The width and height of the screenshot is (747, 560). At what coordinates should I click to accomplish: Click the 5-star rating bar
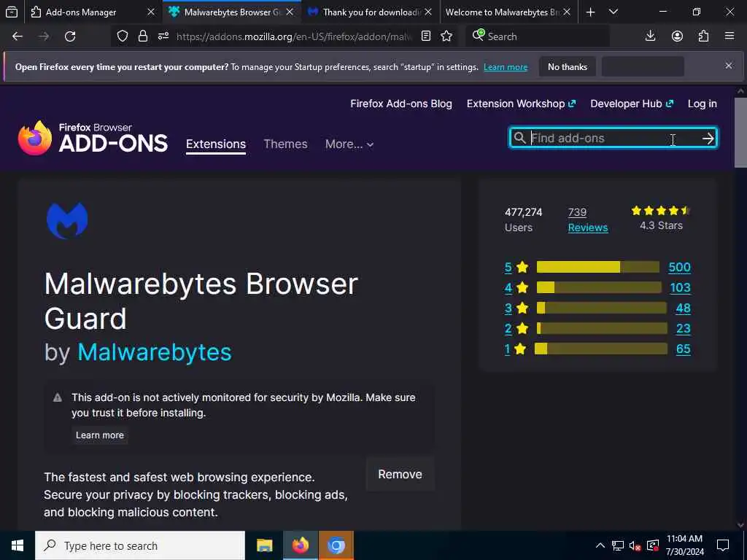(x=598, y=267)
